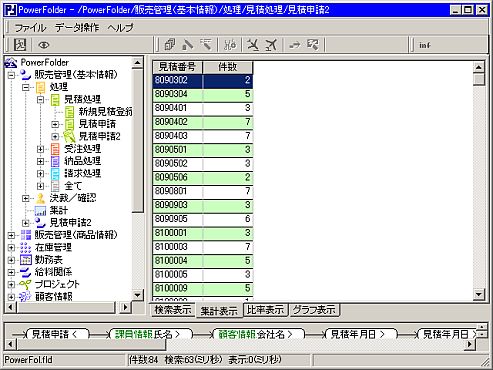The image size is (493, 370).
Task: Select row with estimate number 8090905
Action: click(203, 219)
